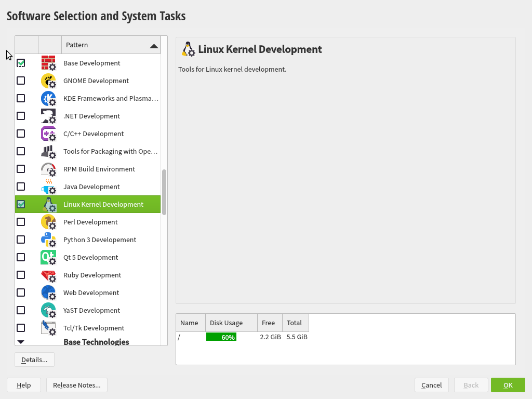Click the 2.2 GiB free space value
The height and width of the screenshot is (399, 532).
click(x=270, y=337)
